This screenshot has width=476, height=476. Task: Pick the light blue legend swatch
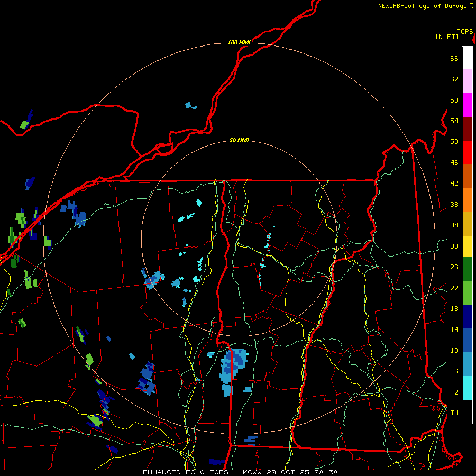(467, 364)
